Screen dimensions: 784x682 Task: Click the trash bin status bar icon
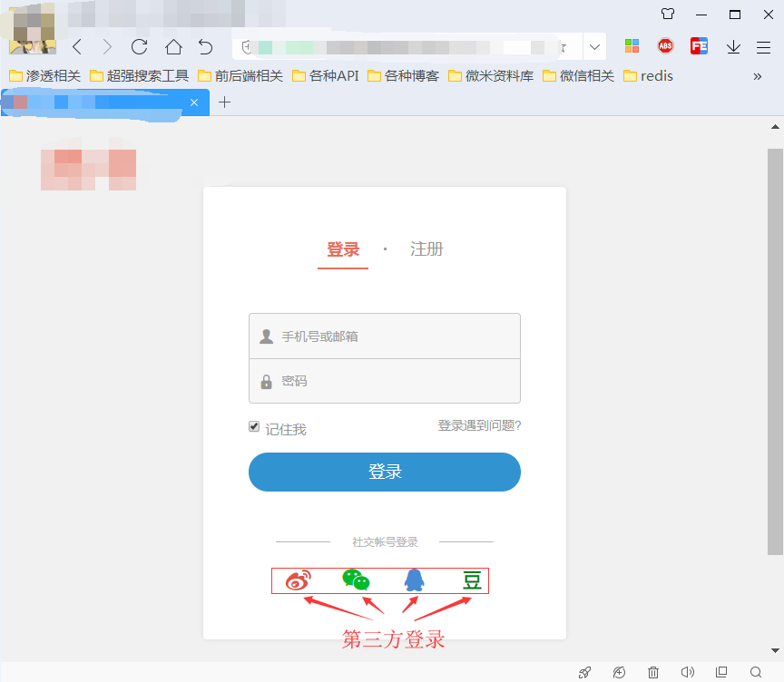(x=653, y=673)
